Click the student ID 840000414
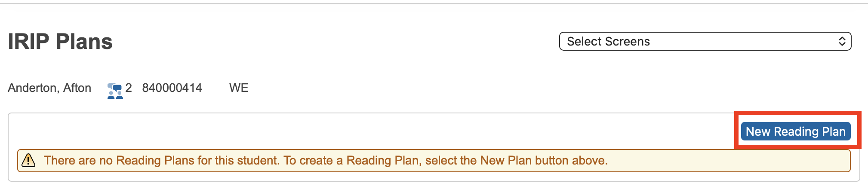Image resolution: width=868 pixels, height=195 pixels. click(172, 88)
